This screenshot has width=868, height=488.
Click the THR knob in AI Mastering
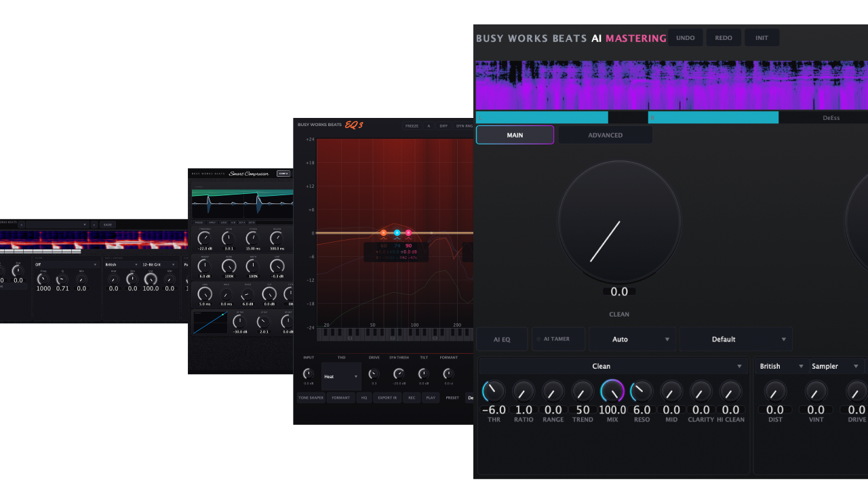494,391
